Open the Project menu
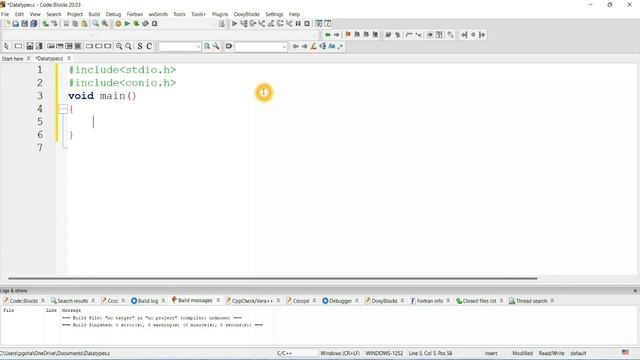The width and height of the screenshot is (640, 360). pos(75,14)
